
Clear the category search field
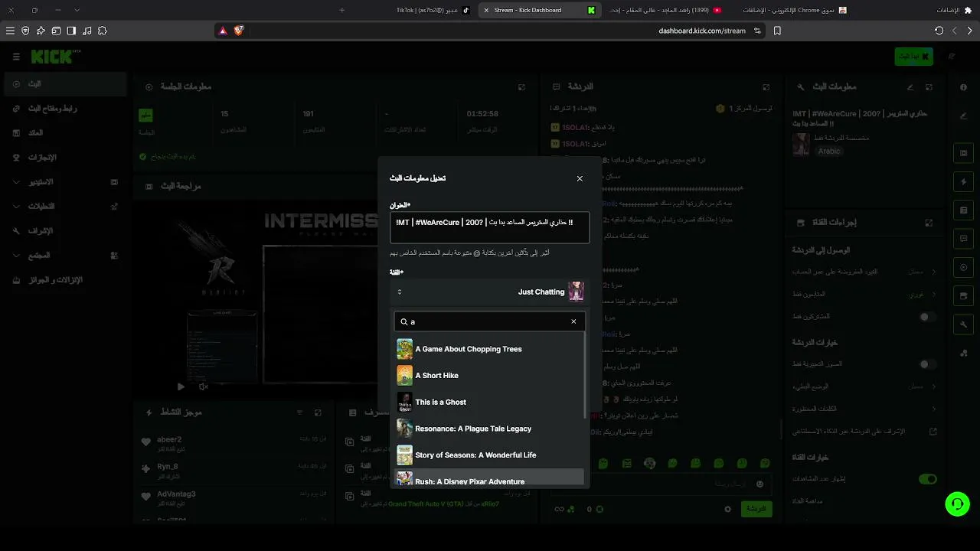(573, 321)
